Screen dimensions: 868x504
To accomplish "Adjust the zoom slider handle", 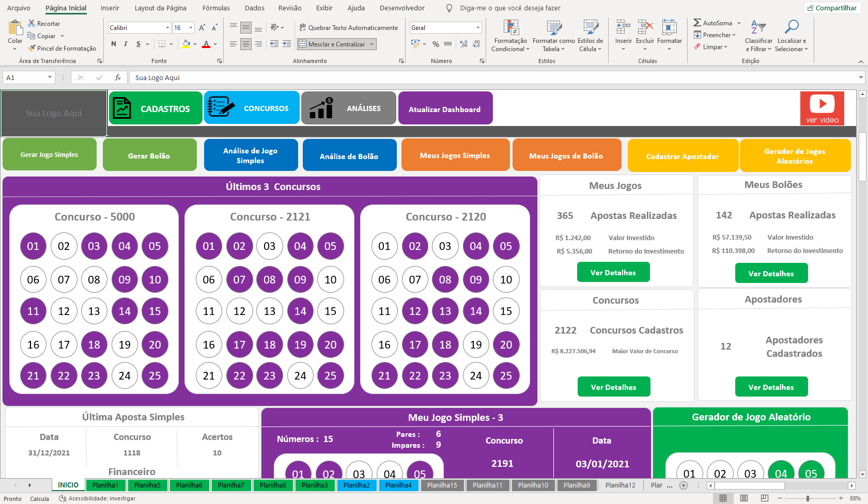I will tap(808, 498).
